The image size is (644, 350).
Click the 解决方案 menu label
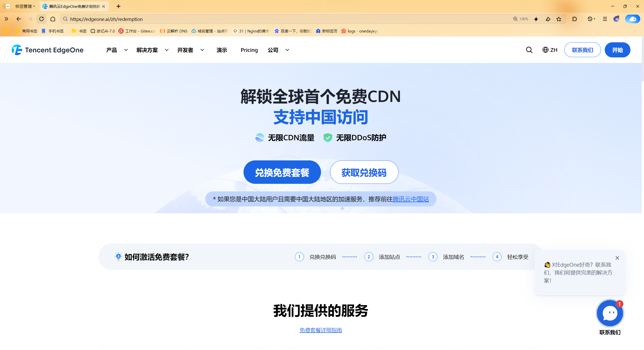pyautogui.click(x=147, y=50)
